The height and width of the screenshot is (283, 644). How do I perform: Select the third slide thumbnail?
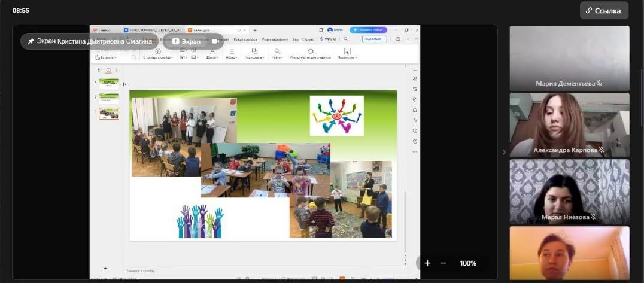pyautogui.click(x=108, y=114)
